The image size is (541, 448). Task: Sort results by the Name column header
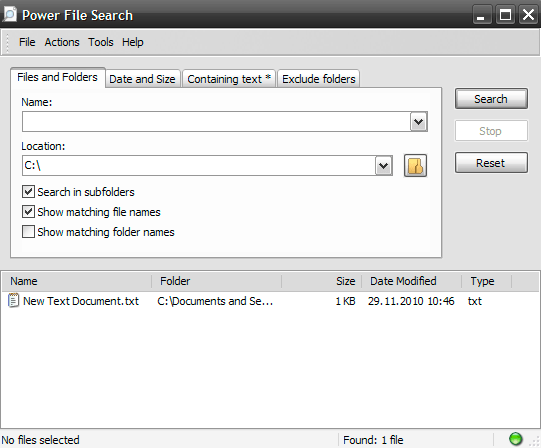[77, 281]
